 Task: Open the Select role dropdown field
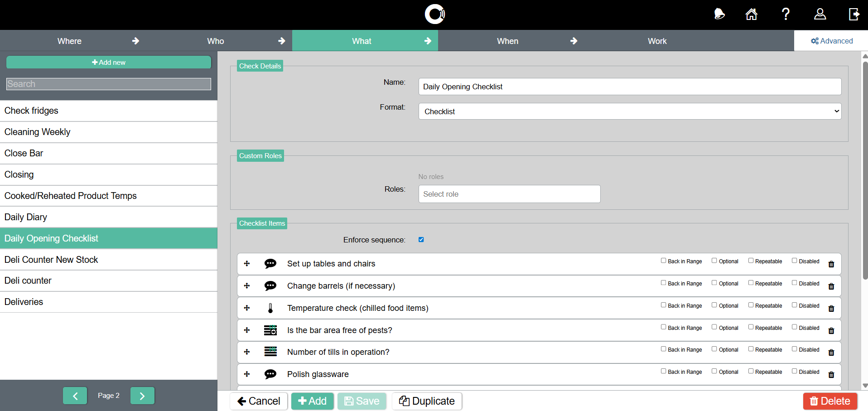pos(509,194)
